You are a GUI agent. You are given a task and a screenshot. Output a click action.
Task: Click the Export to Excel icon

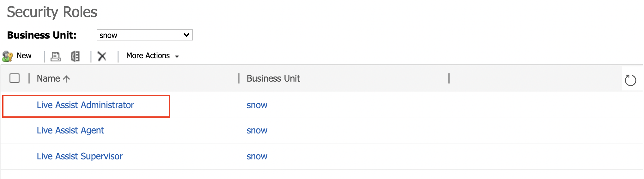75,56
